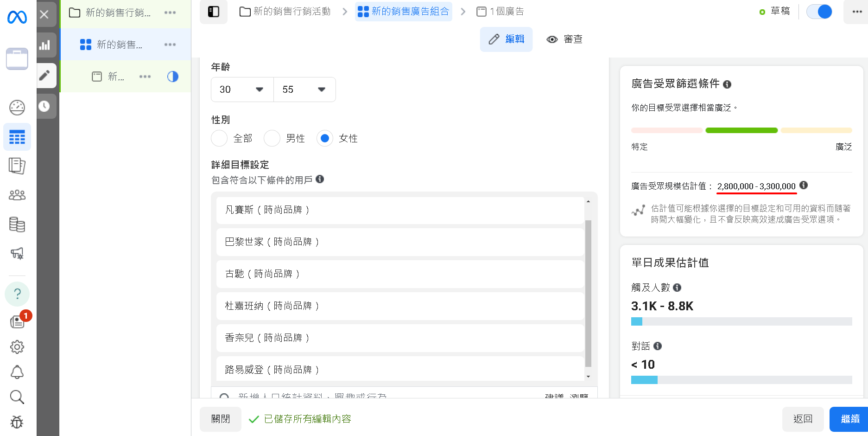This screenshot has width=868, height=436.
Task: Select the 女性 gender radio button
Action: 325,138
